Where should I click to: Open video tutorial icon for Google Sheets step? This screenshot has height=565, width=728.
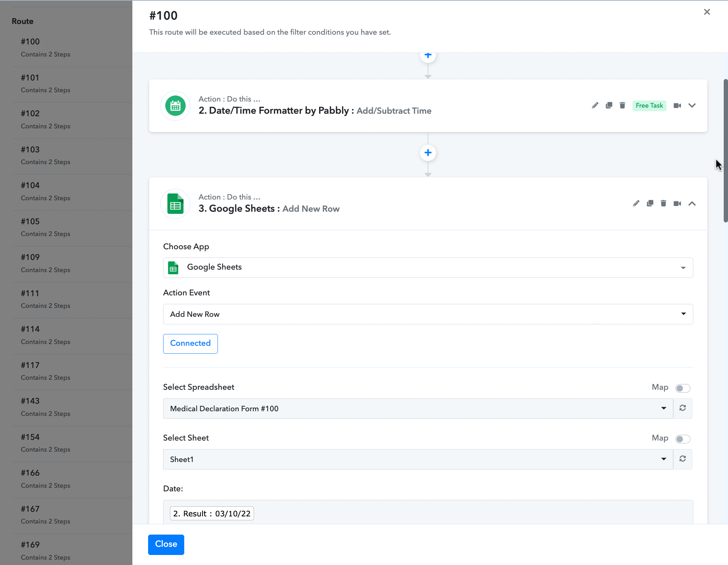(677, 203)
